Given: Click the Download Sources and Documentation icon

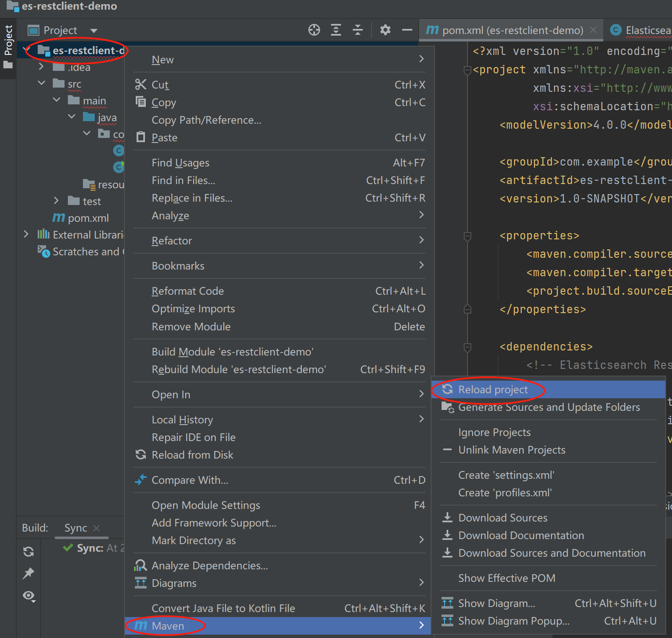Looking at the screenshot, I should [x=447, y=552].
